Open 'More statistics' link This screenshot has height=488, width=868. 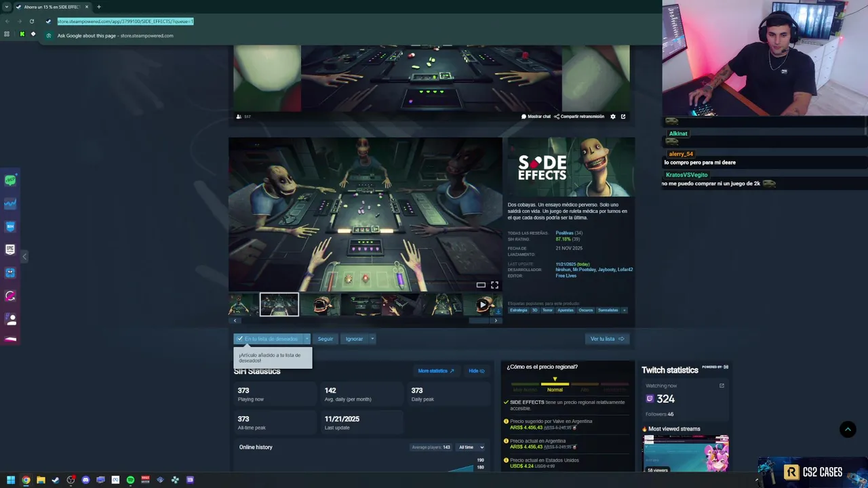[x=436, y=371]
